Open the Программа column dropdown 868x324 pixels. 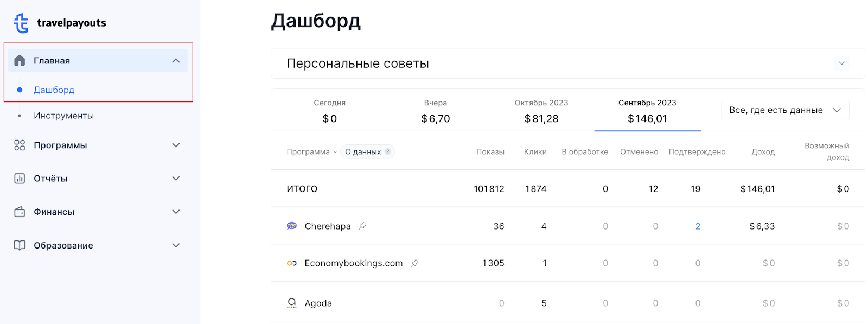312,152
